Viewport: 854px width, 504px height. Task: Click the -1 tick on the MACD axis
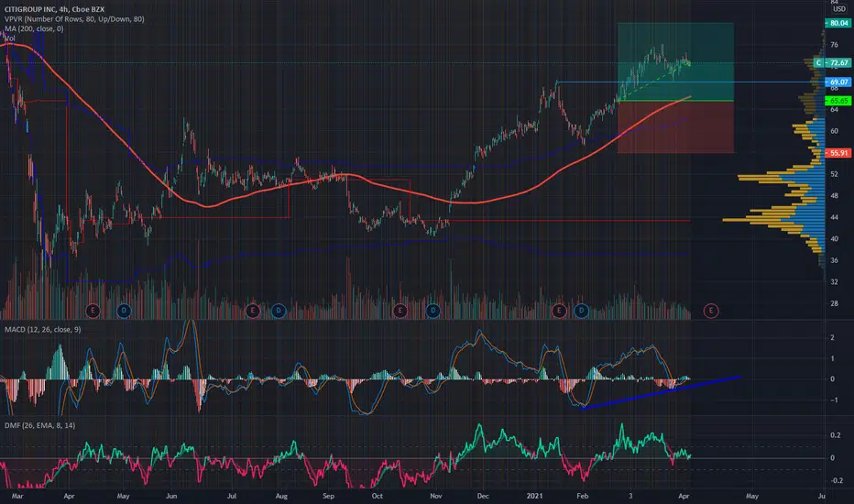[833, 400]
